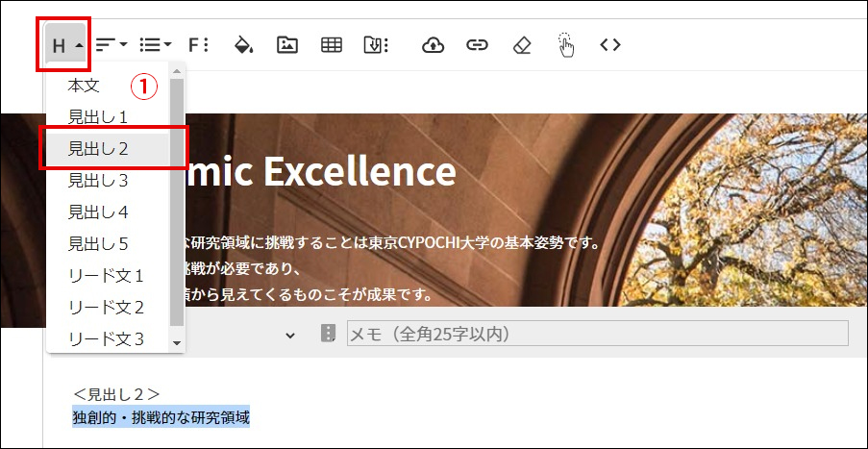Click the style list scrollbar thumb
The height and width of the screenshot is (449, 868).
point(177,202)
